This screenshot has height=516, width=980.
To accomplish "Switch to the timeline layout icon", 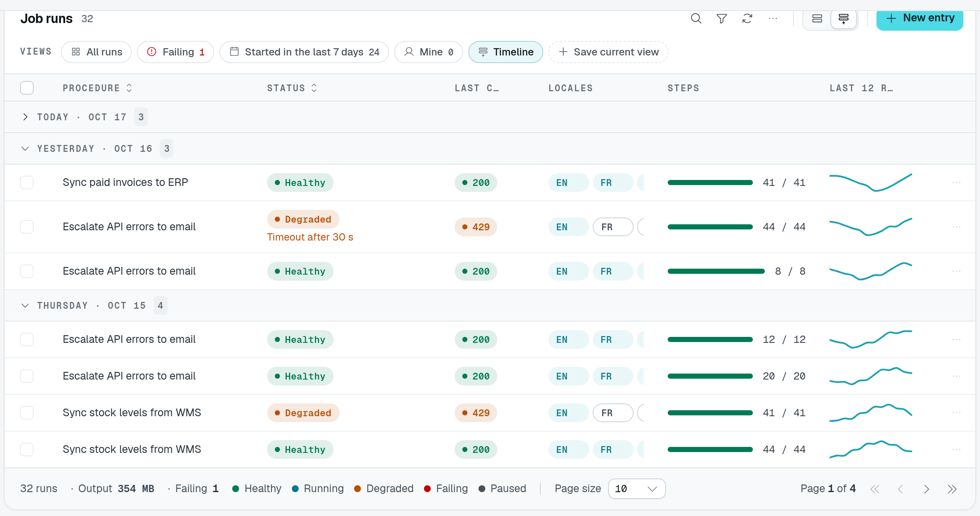I will pos(843,19).
